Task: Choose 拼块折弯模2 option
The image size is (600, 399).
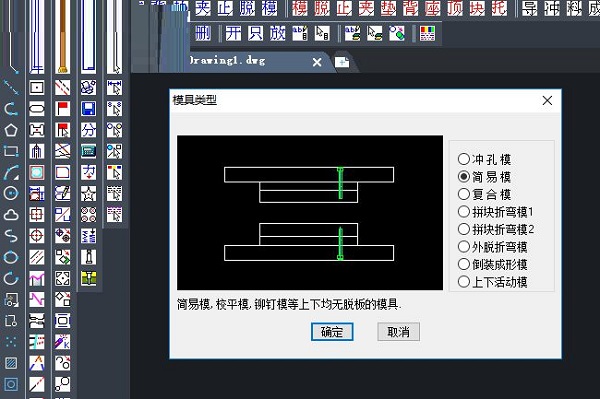Action: (496, 229)
